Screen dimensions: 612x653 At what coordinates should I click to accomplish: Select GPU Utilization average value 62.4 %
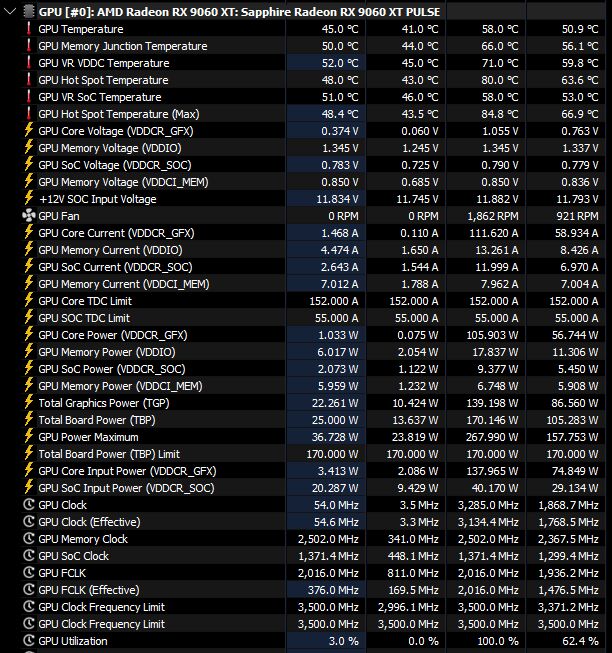pyautogui.click(x=580, y=641)
